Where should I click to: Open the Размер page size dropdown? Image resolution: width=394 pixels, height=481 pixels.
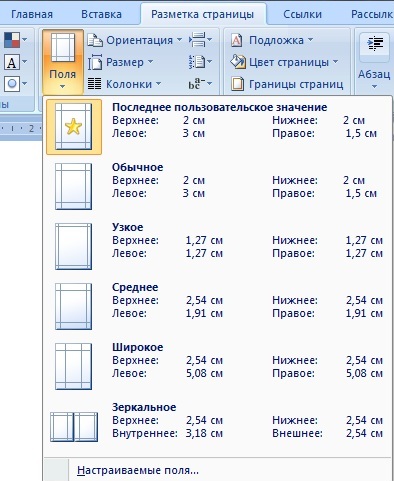click(x=121, y=62)
